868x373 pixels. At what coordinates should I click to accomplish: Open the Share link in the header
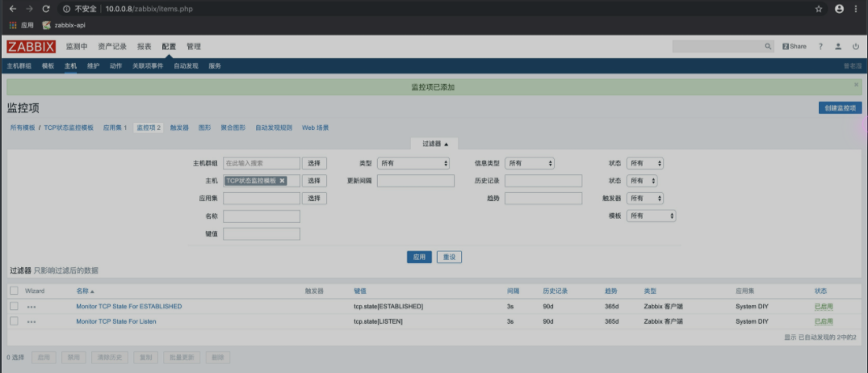tap(794, 47)
